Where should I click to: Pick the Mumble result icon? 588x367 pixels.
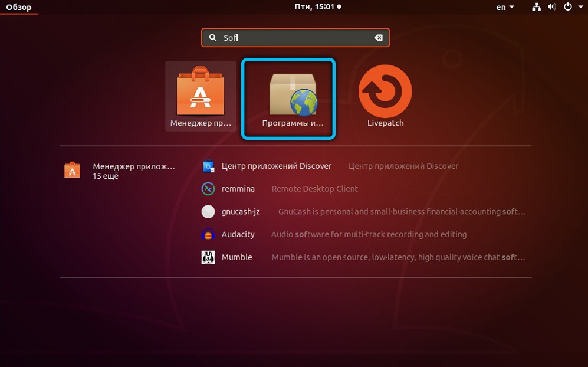coord(208,257)
